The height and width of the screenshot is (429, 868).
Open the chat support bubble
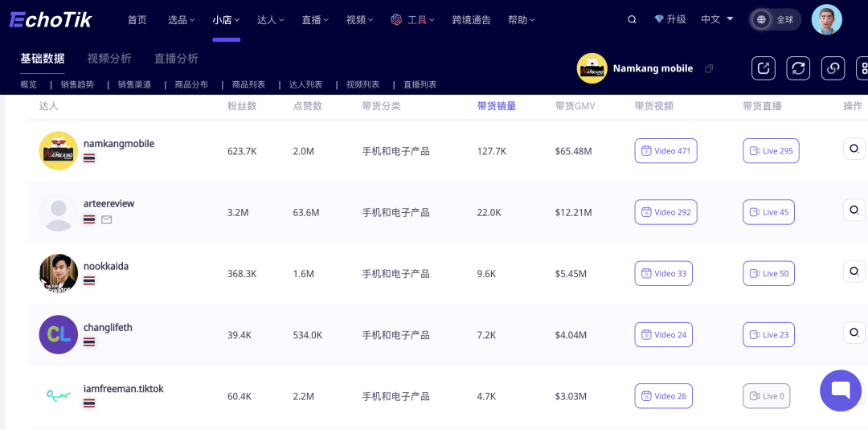point(841,390)
